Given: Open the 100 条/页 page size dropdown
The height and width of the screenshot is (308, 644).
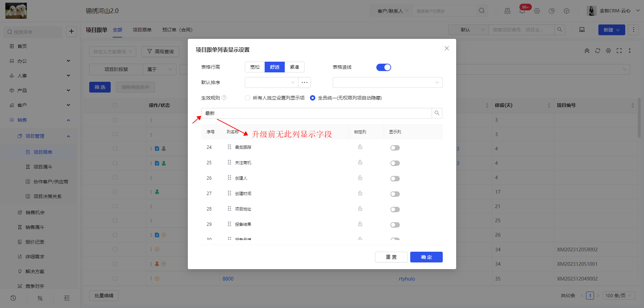Looking at the screenshot, I should 619,296.
